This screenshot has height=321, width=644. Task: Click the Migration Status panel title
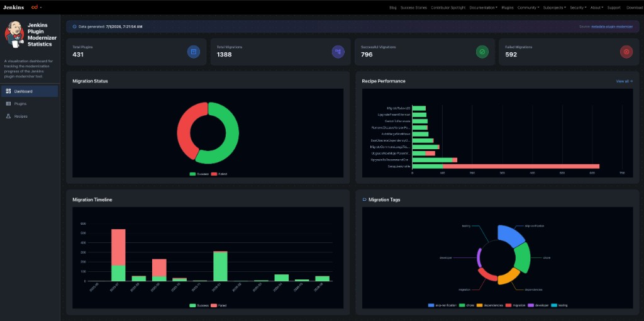click(90, 81)
